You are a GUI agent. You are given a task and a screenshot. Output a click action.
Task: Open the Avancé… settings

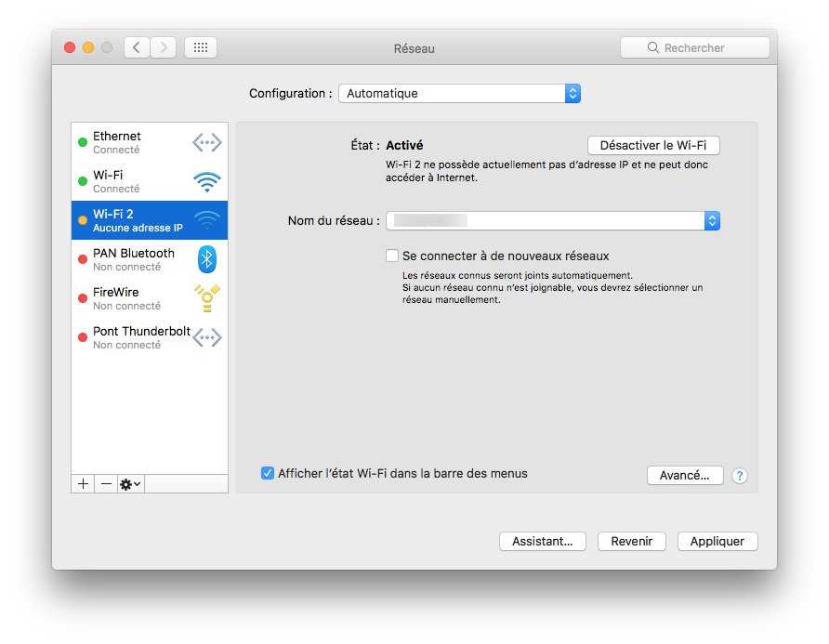pos(685,476)
